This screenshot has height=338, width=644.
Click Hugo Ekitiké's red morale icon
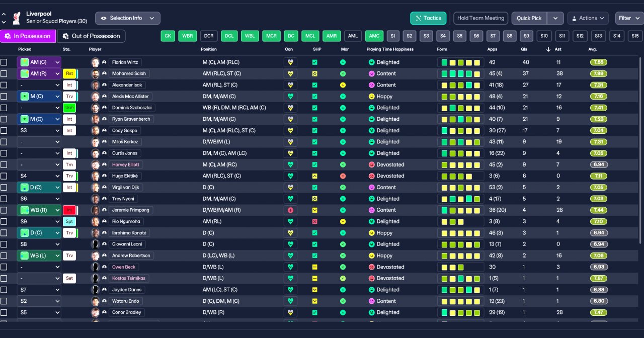[343, 176]
